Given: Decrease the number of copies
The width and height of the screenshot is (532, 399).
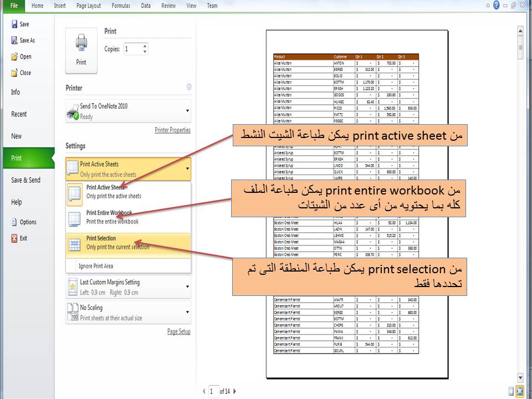Looking at the screenshot, I should pos(145,52).
